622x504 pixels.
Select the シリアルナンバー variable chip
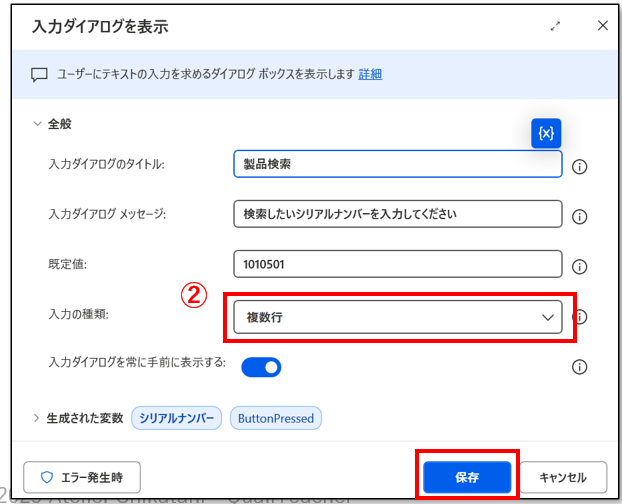click(177, 418)
